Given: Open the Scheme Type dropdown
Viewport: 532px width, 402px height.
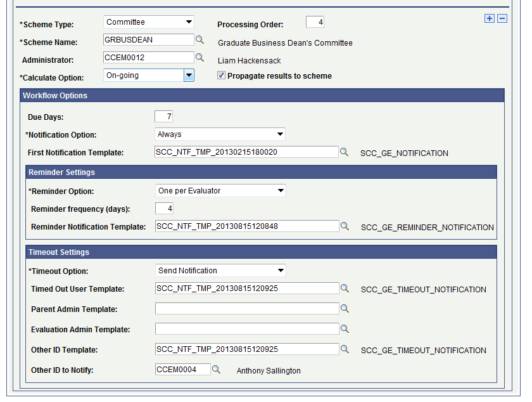Looking at the screenshot, I should [149, 22].
